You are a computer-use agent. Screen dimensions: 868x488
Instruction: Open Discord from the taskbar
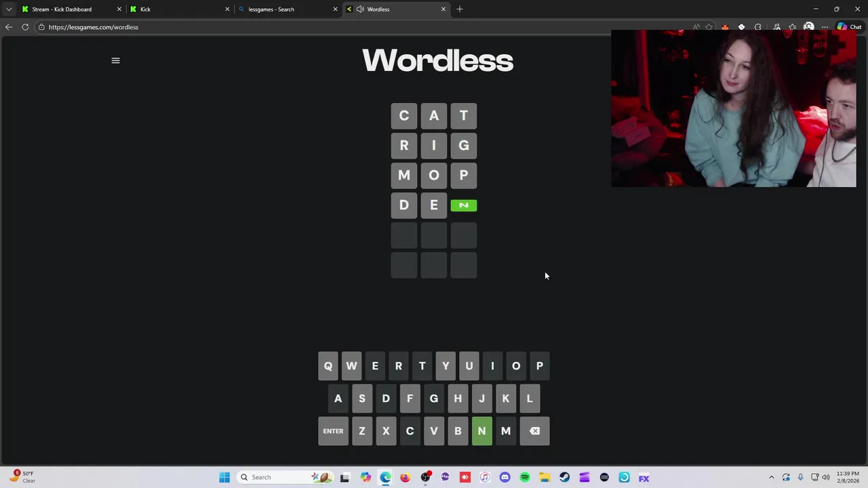click(505, 477)
